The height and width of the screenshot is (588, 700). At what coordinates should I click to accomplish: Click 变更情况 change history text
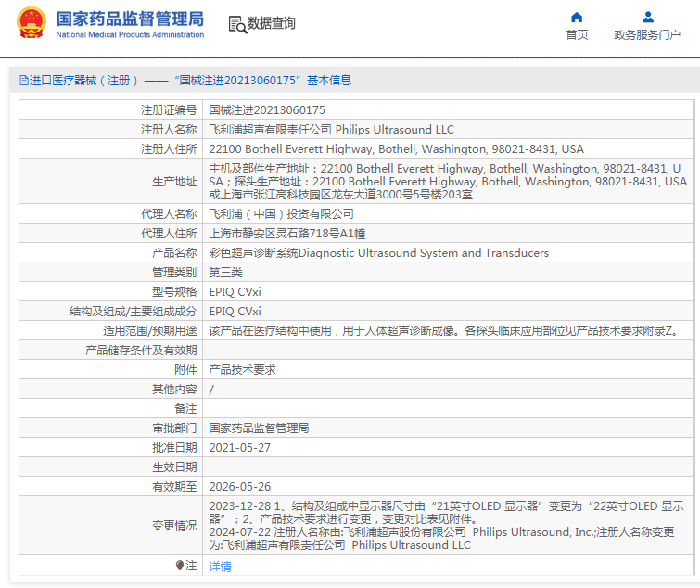click(x=447, y=526)
